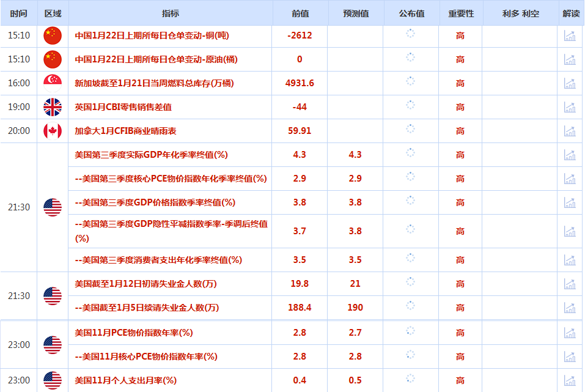Open chart icon for 美国11月个人支出月率 row

pyautogui.click(x=570, y=380)
